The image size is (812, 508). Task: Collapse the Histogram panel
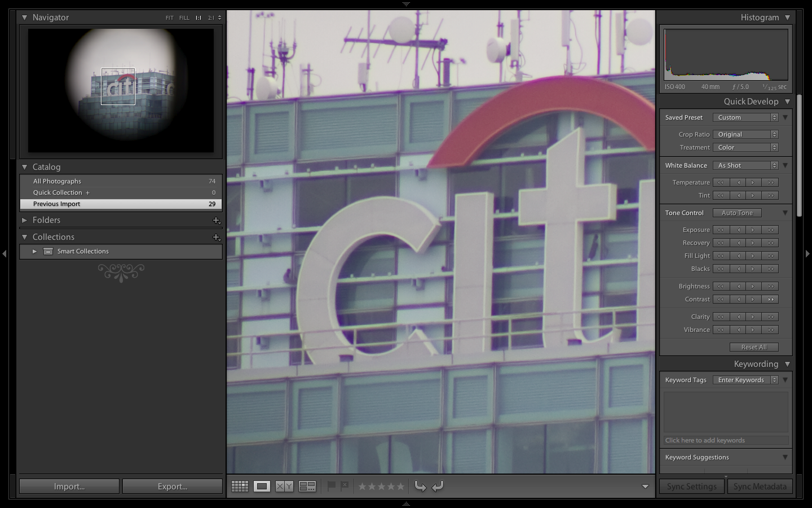coord(787,17)
